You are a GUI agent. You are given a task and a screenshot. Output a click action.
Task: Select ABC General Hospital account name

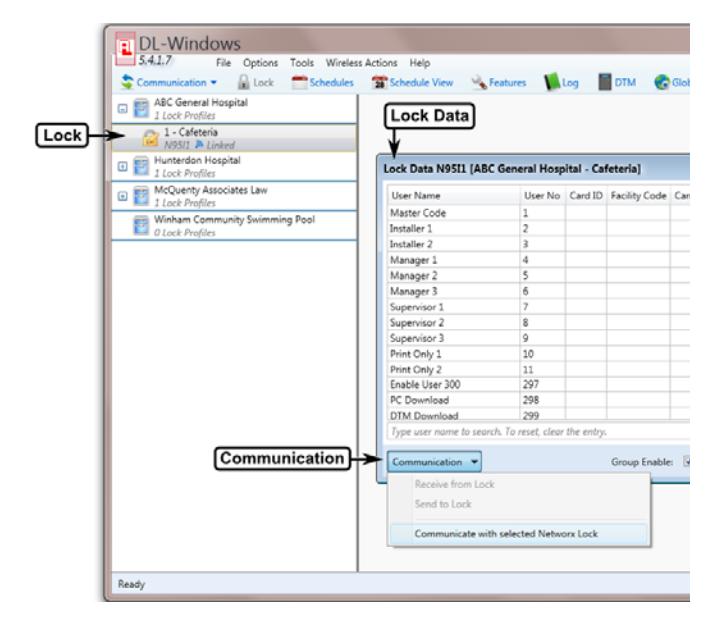click(201, 103)
